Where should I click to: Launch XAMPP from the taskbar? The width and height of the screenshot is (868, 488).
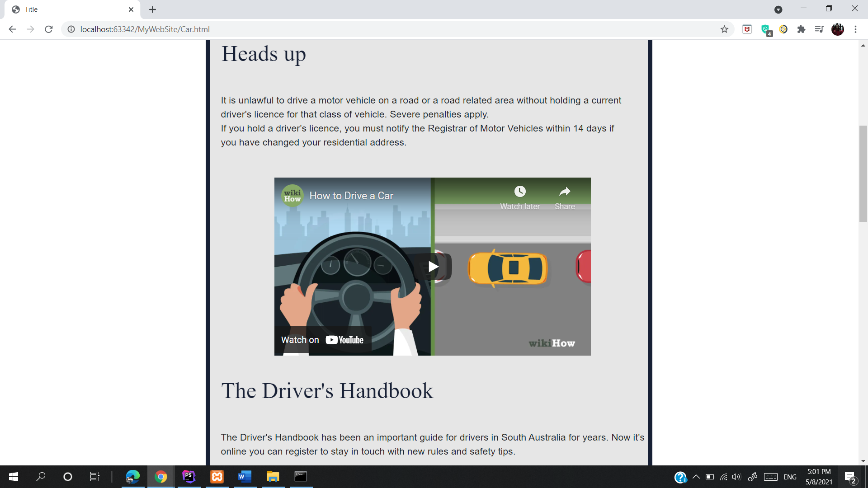point(217,477)
